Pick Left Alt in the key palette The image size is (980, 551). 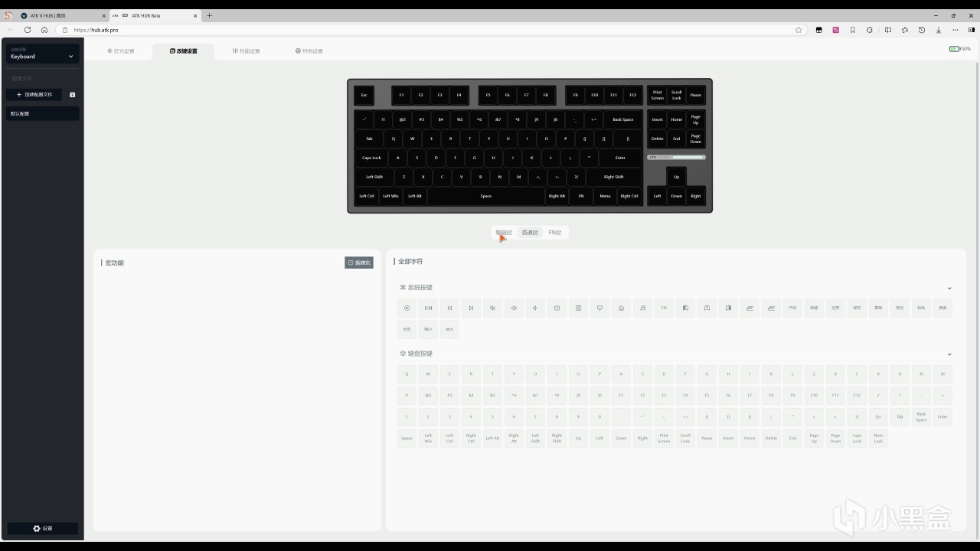tap(492, 439)
